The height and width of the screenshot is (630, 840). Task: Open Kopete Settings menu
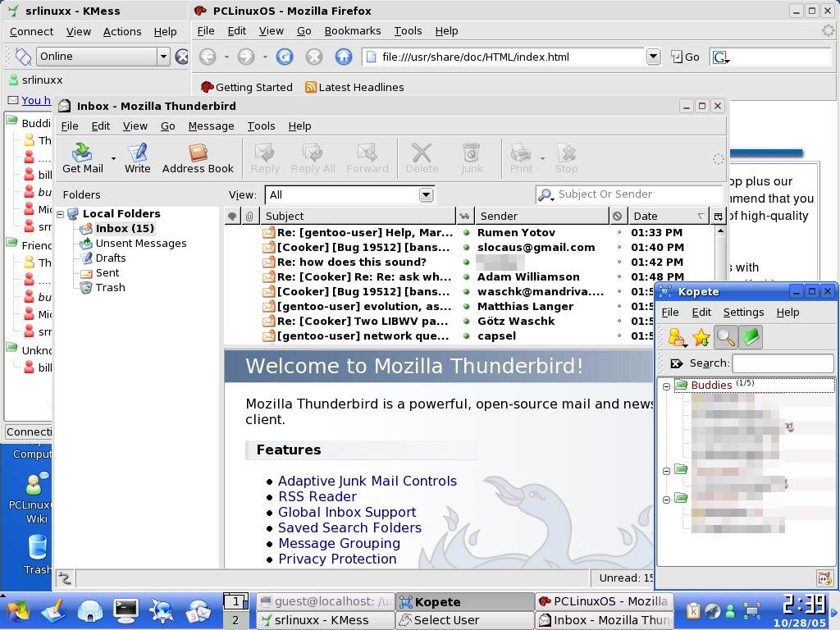[x=743, y=313]
